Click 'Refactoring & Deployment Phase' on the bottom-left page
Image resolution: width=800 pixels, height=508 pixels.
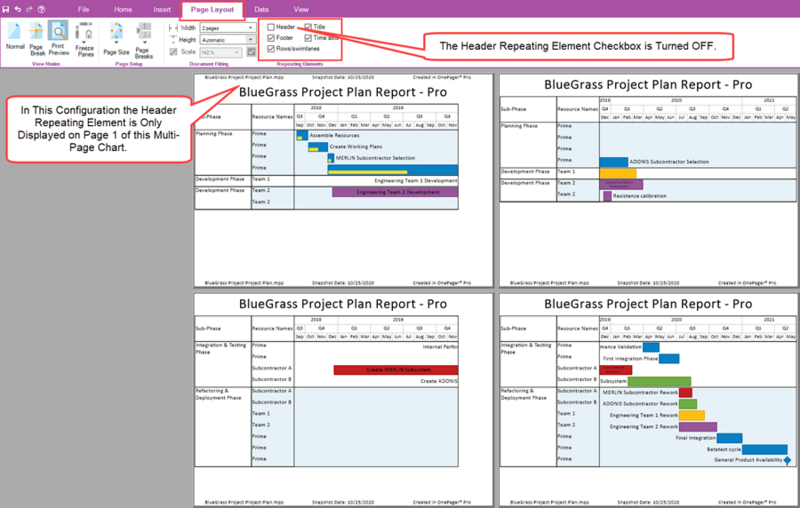[x=218, y=394]
